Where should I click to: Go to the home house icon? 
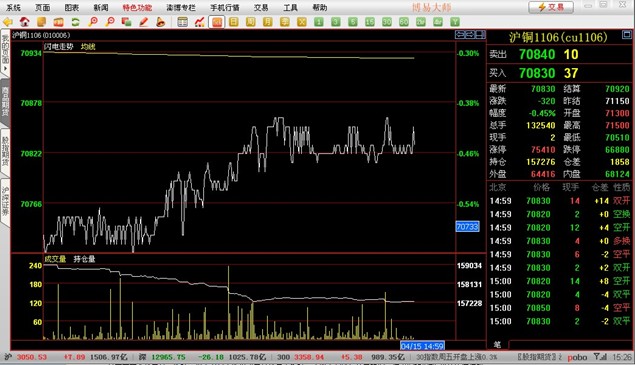[x=25, y=22]
